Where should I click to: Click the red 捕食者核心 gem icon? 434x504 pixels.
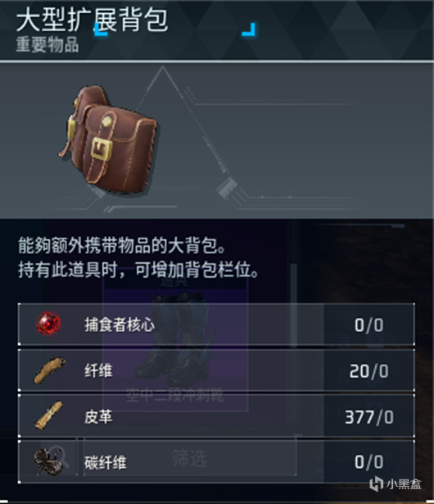point(48,324)
